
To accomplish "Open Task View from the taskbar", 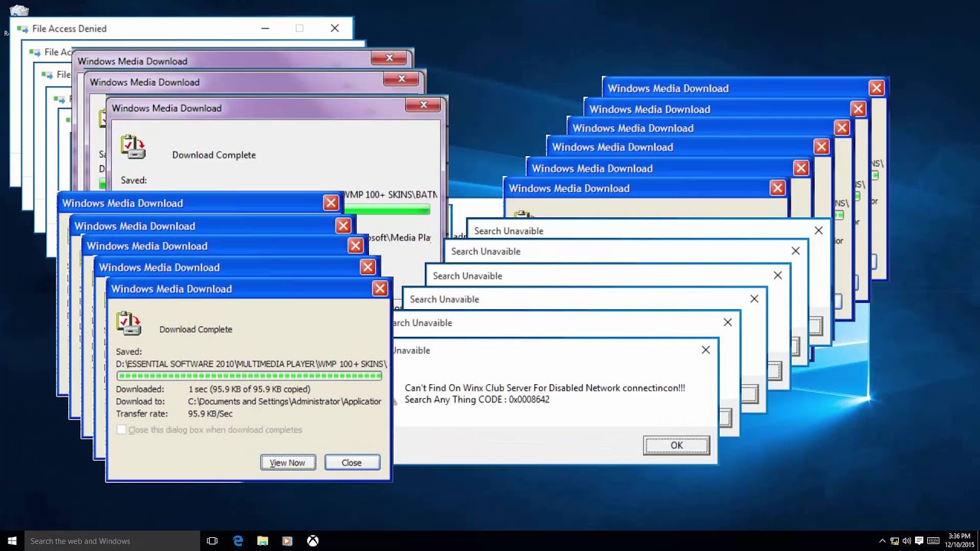I will (x=212, y=541).
